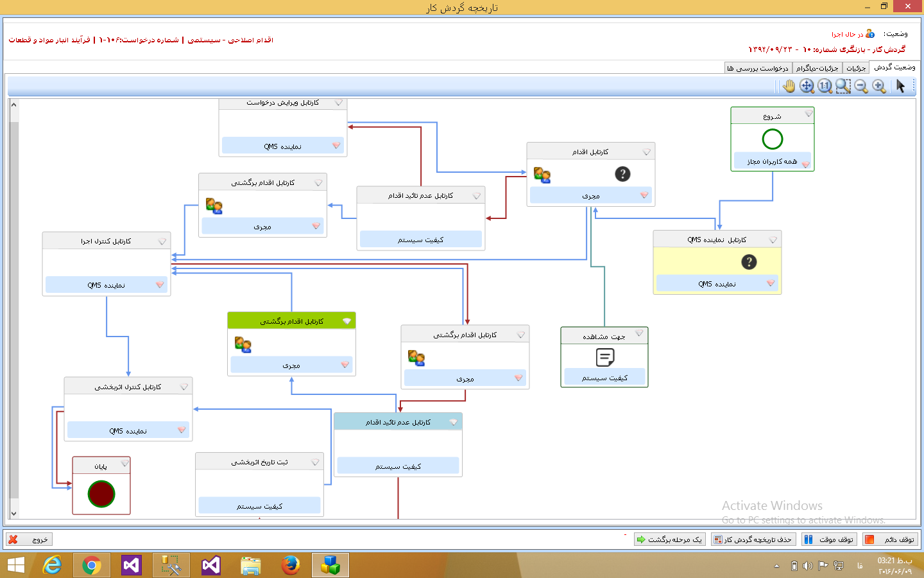
Task: Choose the marquee zoom selection tool
Action: tap(843, 86)
